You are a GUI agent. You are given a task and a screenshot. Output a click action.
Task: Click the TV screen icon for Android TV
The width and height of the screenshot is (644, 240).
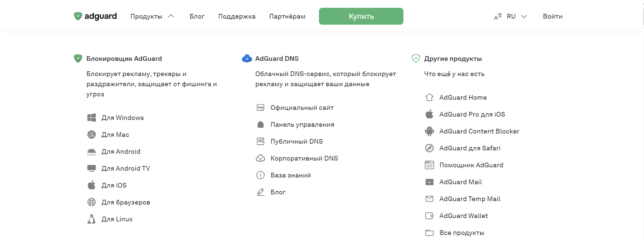click(x=92, y=168)
